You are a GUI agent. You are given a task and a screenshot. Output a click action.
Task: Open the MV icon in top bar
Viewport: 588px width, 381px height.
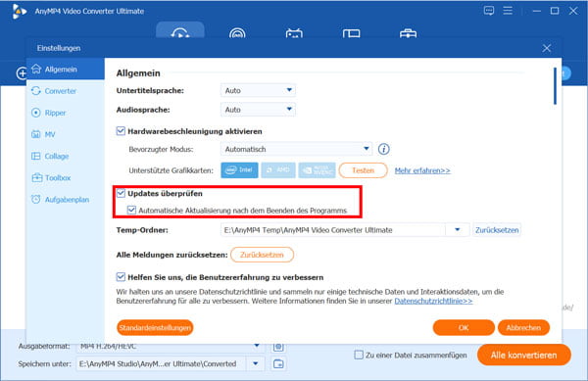[294, 33]
